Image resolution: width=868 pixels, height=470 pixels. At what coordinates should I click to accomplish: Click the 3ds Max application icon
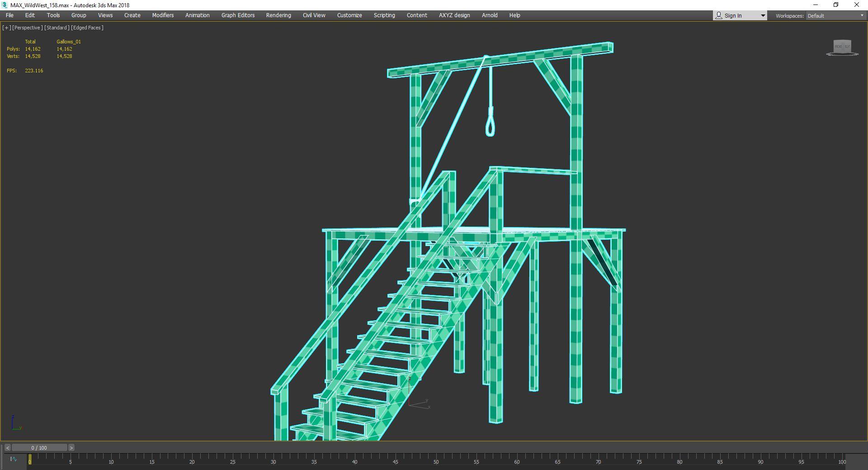pyautogui.click(x=5, y=5)
